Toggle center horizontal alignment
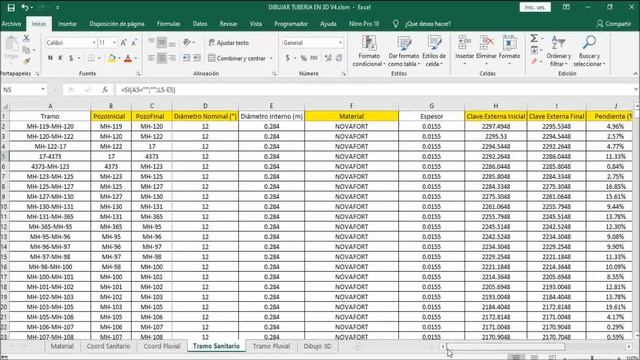640x360 pixels. pos(162,58)
